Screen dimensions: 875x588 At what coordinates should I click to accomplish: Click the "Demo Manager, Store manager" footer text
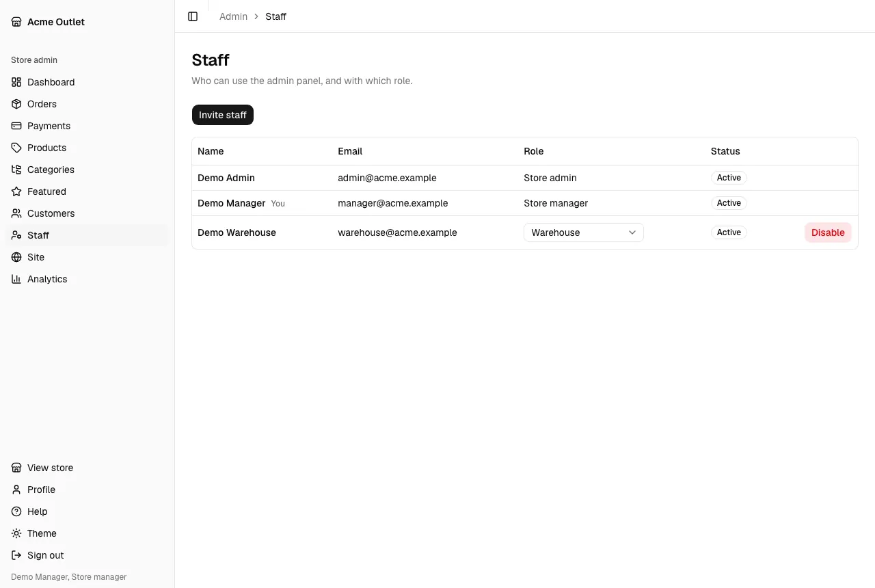pyautogui.click(x=69, y=577)
